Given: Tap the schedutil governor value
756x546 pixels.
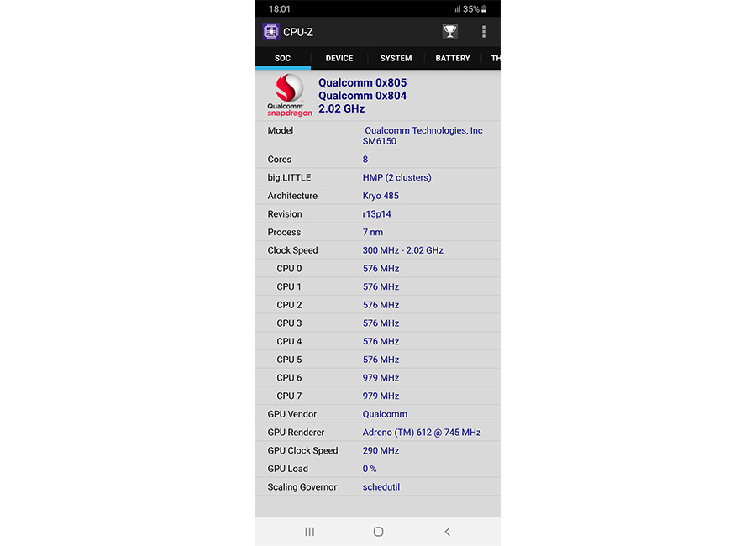Looking at the screenshot, I should [381, 486].
